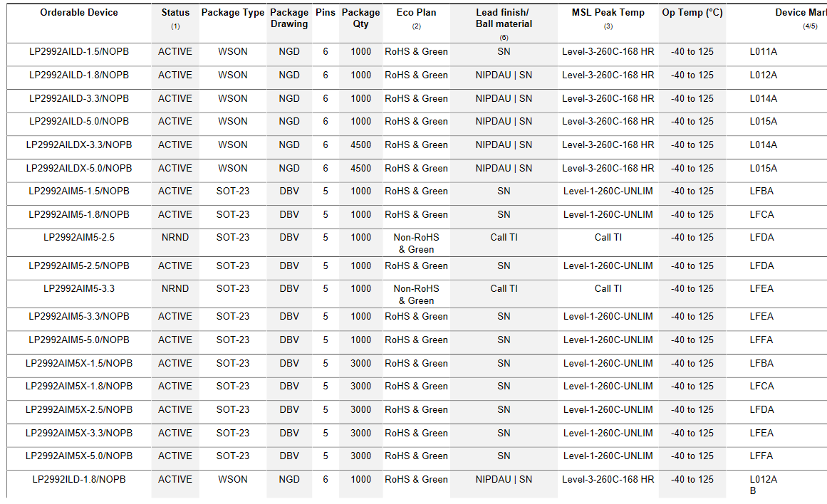
Task: Click device name LP2992AILDX-5.0/NOPB
Action: click(x=79, y=168)
